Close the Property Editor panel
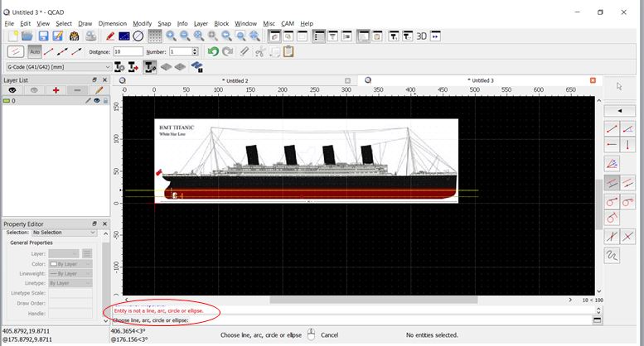The image size is (644, 346). click(x=104, y=223)
